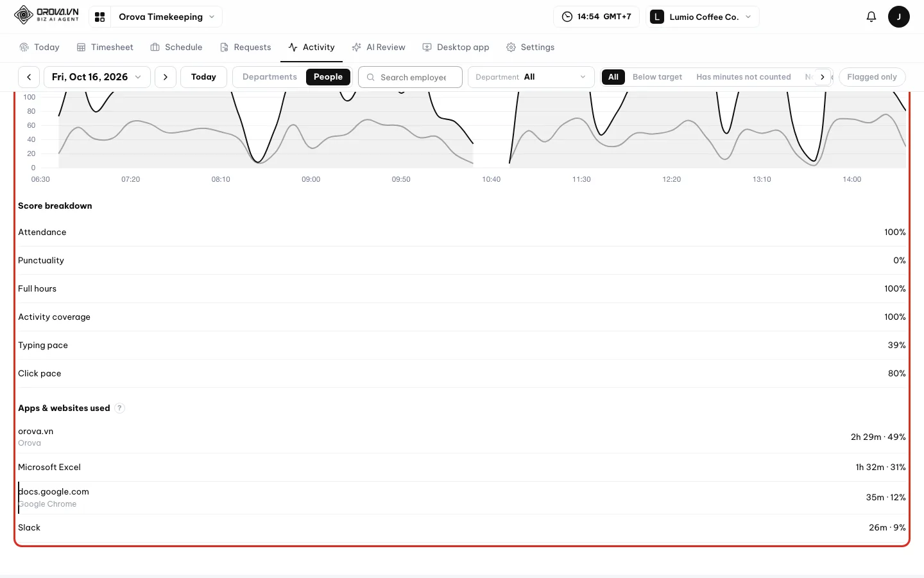Open the Schedule tab
924x578 pixels.
tap(176, 48)
